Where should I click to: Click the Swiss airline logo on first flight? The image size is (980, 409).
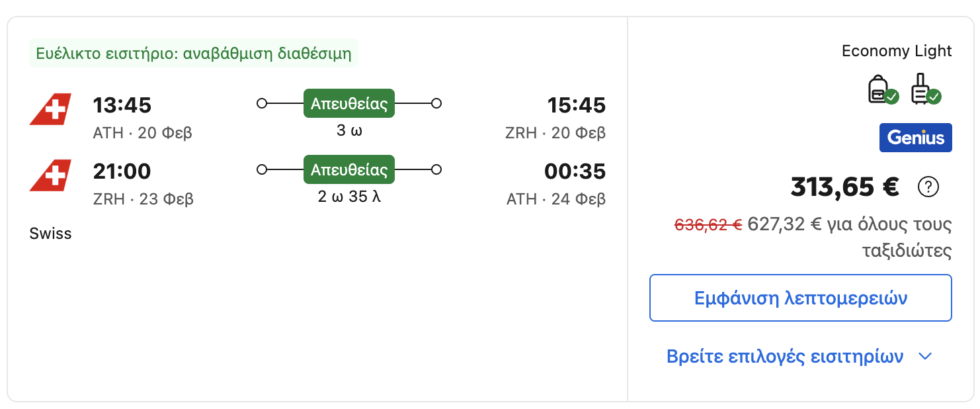point(50,109)
